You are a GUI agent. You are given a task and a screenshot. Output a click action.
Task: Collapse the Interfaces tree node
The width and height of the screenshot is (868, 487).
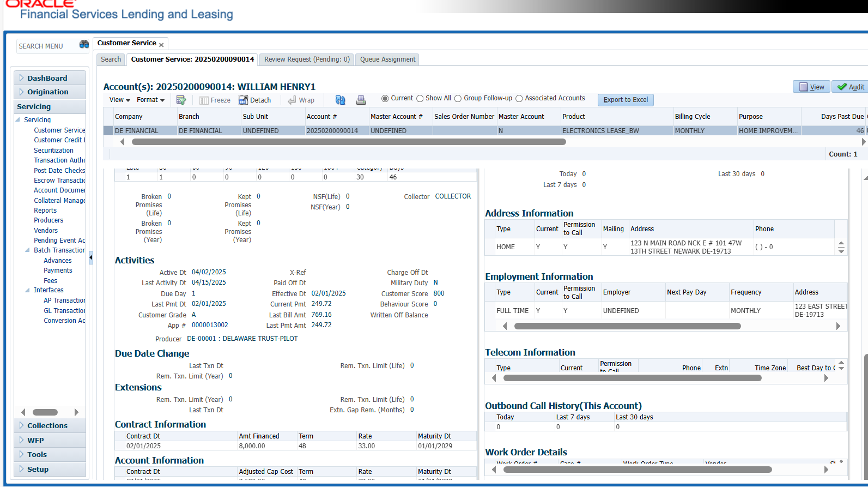pos(27,290)
